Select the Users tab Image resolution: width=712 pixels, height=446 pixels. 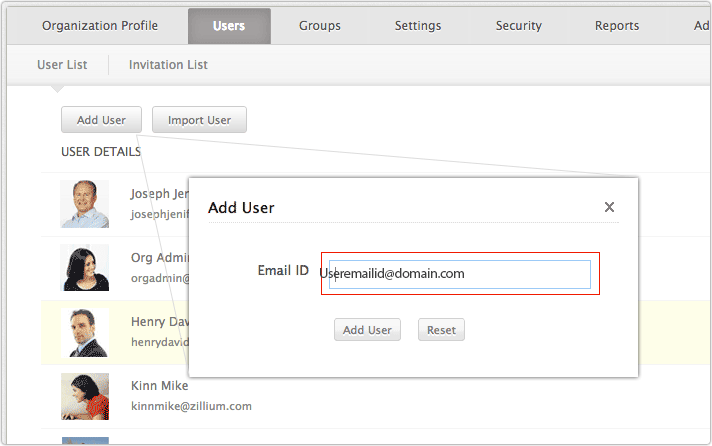tap(229, 26)
